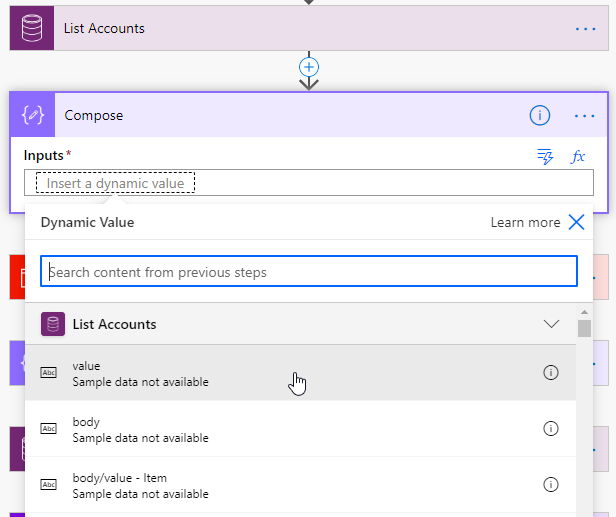This screenshot has width=616, height=517.
Task: Click the Compose action curly braces icon
Action: [33, 115]
